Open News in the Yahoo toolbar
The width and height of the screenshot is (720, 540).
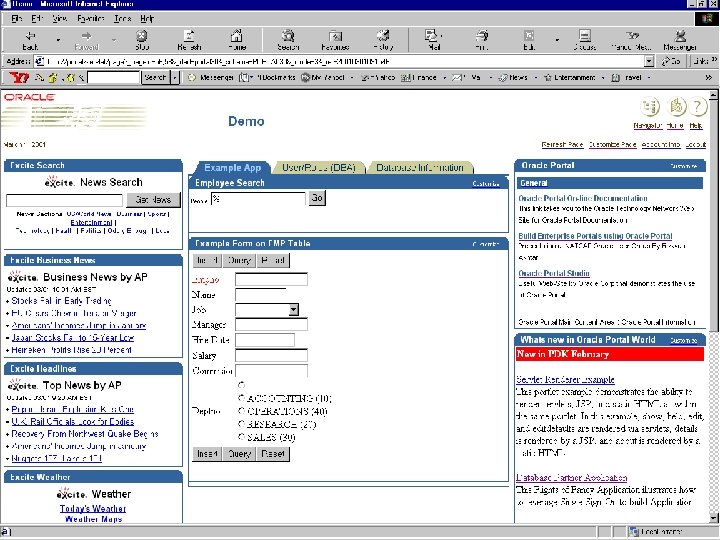tap(514, 77)
